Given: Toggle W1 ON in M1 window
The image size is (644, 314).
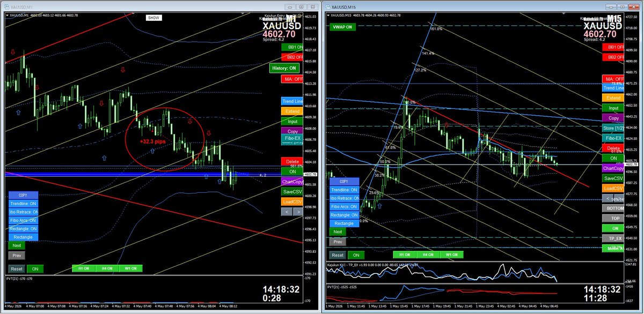Looking at the screenshot, I should (131, 268).
